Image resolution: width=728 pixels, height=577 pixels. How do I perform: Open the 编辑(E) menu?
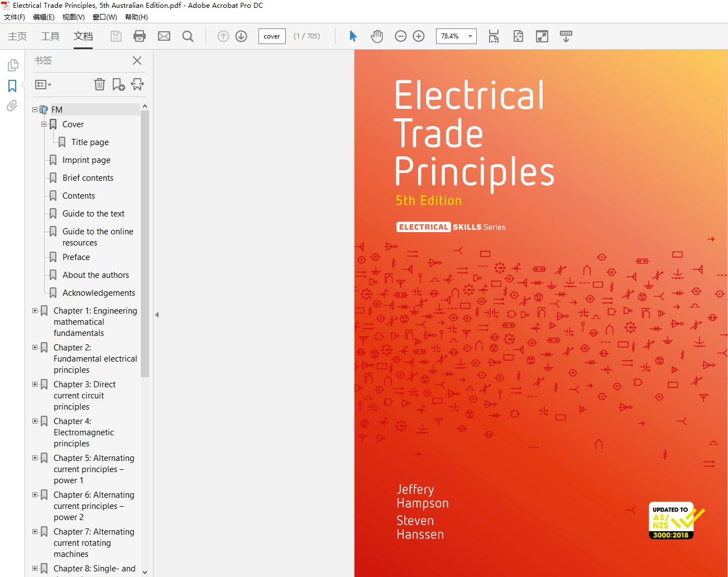click(44, 17)
